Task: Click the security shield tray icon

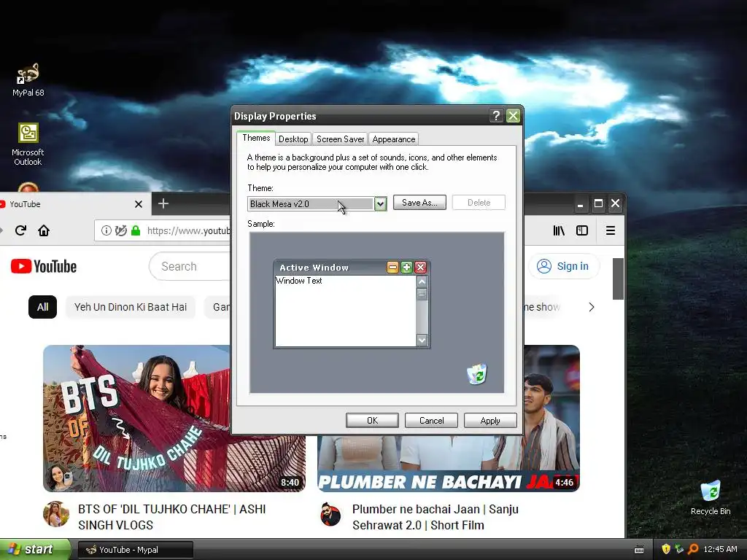Action: [666, 549]
